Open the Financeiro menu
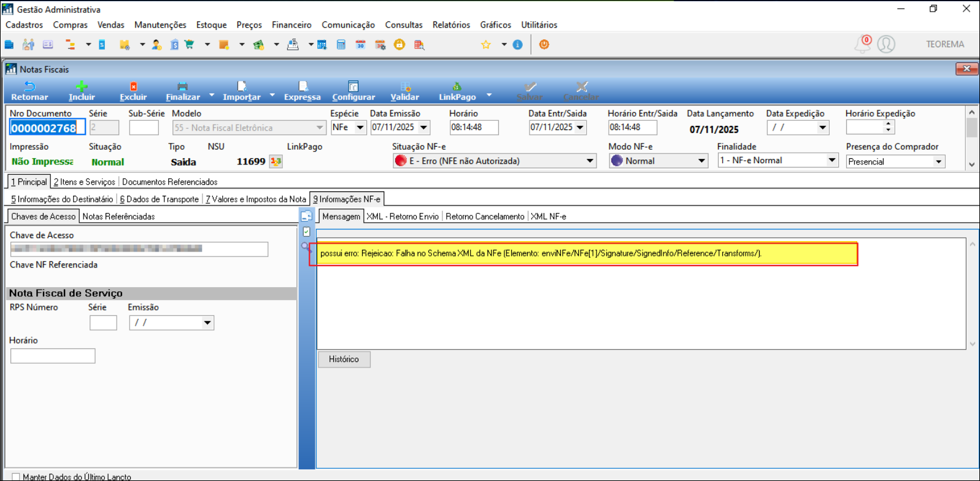Screen dimensions: 980x481 click(291, 25)
